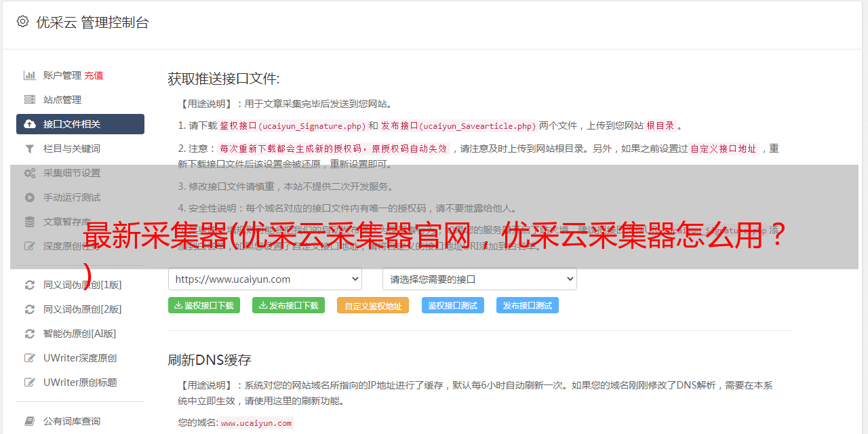Select UWriter原创标题 menu item
The width and height of the screenshot is (868, 434).
[80, 382]
